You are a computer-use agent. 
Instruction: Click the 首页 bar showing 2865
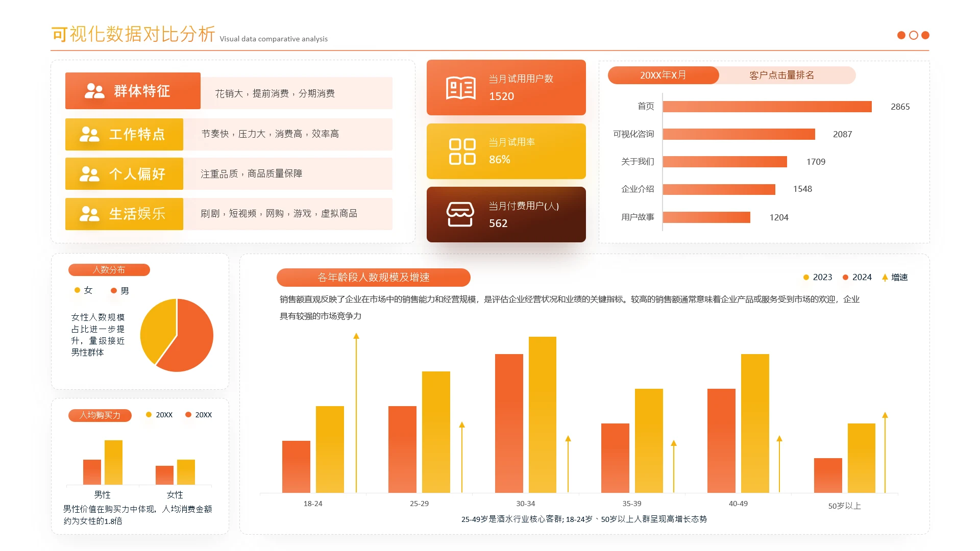click(767, 107)
